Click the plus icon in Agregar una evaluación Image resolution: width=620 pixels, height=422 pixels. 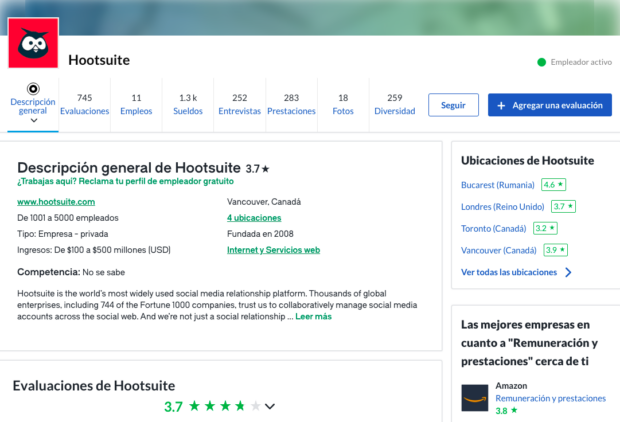click(501, 106)
